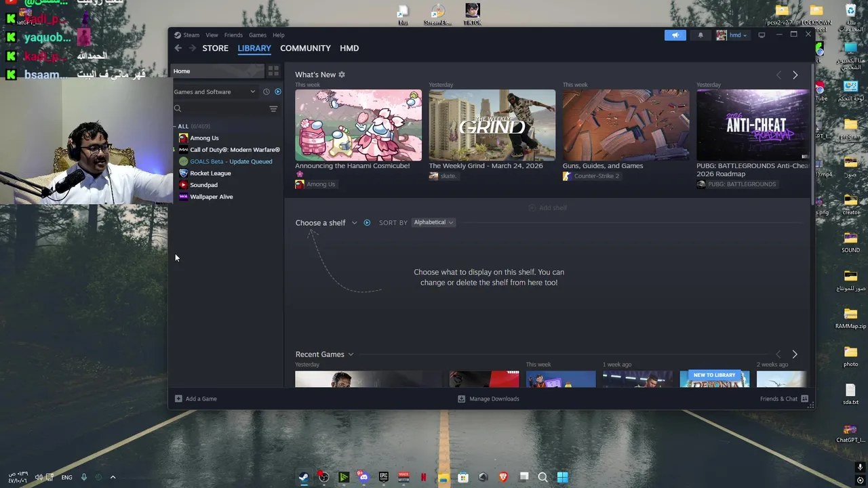Toggle microphone icon in the system tray
This screenshot has height=488, width=868.
(83, 477)
